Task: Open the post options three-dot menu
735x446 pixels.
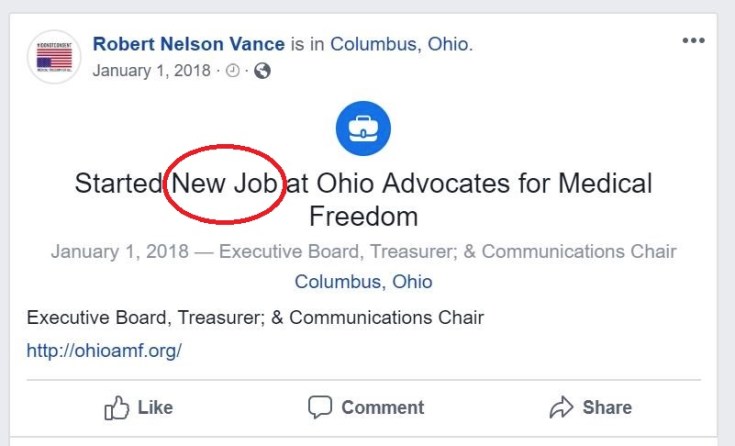Action: click(693, 41)
